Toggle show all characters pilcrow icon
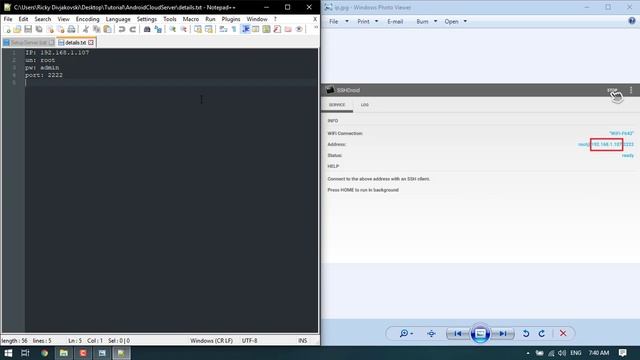Screen dimensions: 640x360 click(x=234, y=29)
